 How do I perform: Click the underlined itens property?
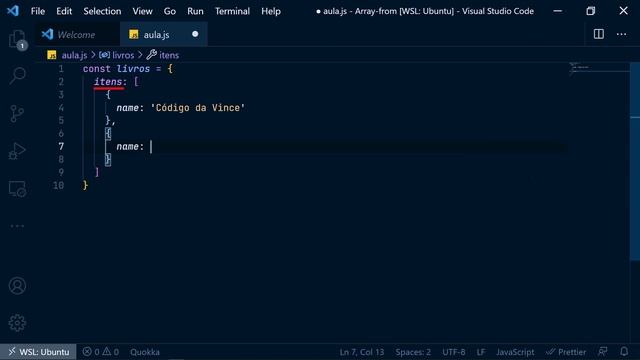108,82
